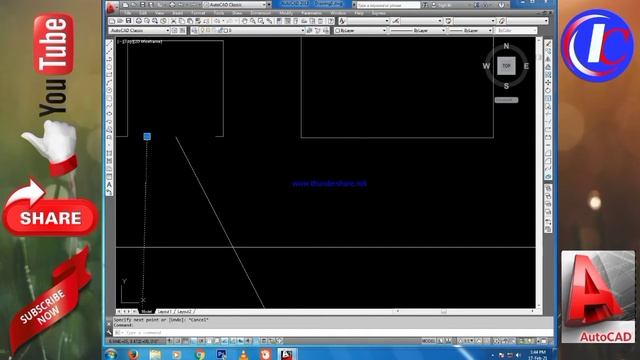Click the Cut icon on Standard toolbar
640x360 pixels.
(x=173, y=21)
